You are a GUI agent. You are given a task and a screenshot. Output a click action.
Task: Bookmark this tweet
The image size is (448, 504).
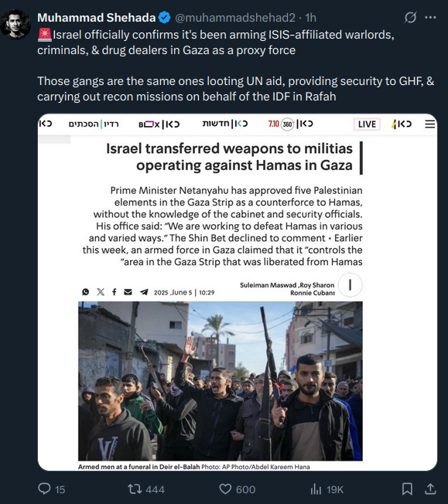pyautogui.click(x=407, y=489)
